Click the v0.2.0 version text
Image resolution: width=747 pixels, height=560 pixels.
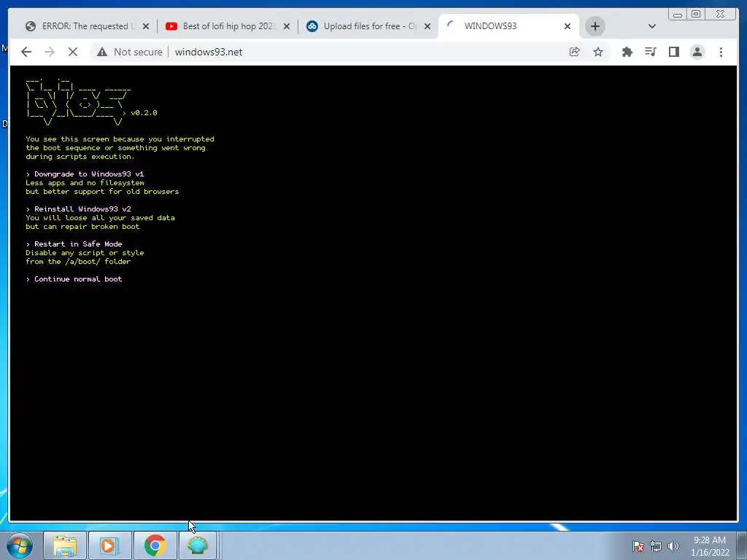click(144, 113)
